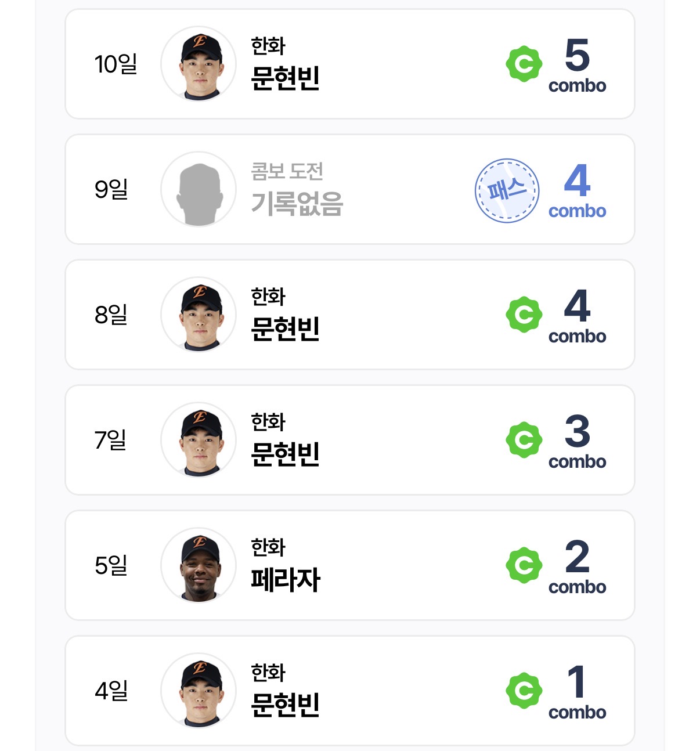Click the 패스 stamp icon
This screenshot has width=700, height=751.
[507, 190]
